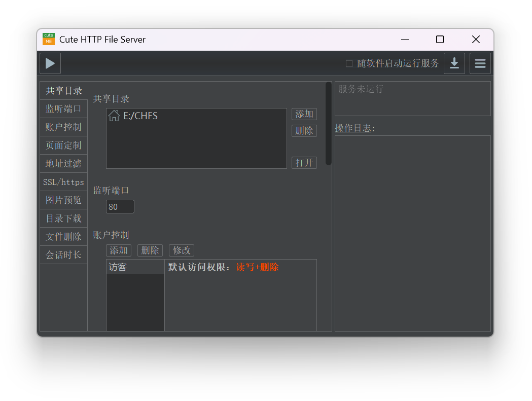This screenshot has width=532, height=401.
Task: Click 打开 to open the shared folder
Action: coord(304,162)
